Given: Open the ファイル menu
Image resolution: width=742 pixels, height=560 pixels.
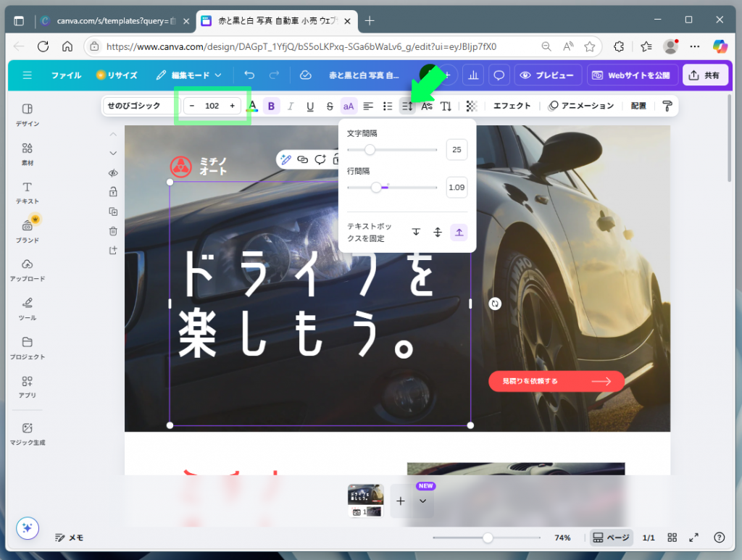Looking at the screenshot, I should (66, 75).
